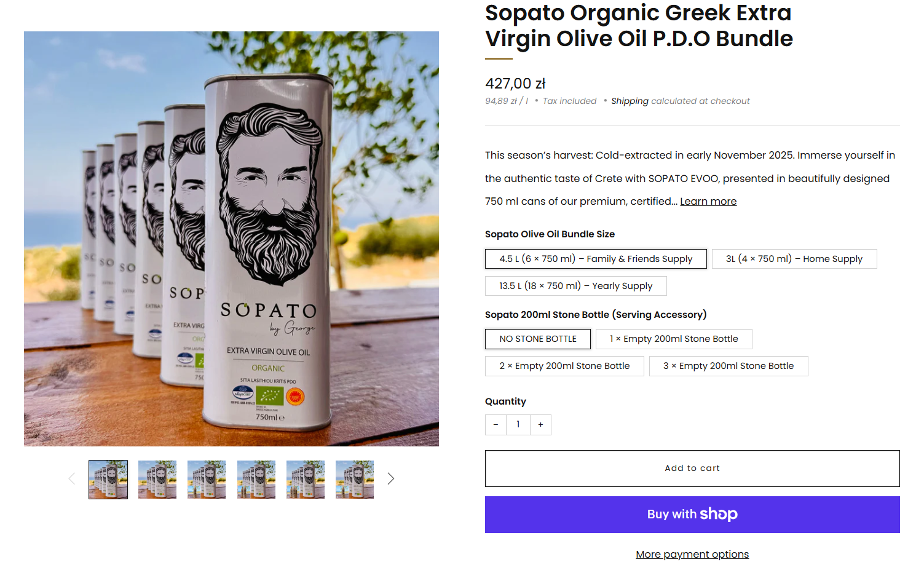Open the More payment options link
Viewport: 924px width, 570px height.
(x=692, y=554)
